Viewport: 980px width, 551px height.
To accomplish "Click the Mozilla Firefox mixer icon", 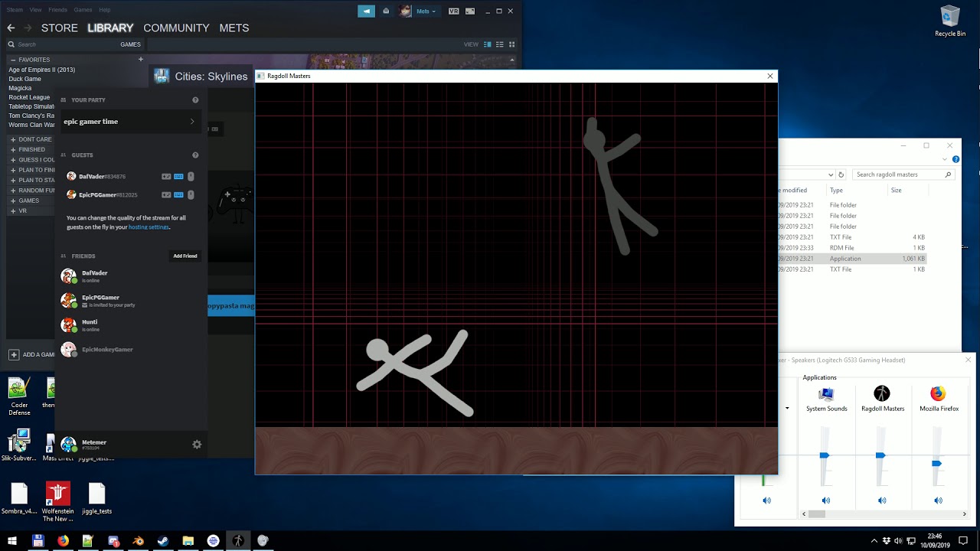I will click(938, 393).
